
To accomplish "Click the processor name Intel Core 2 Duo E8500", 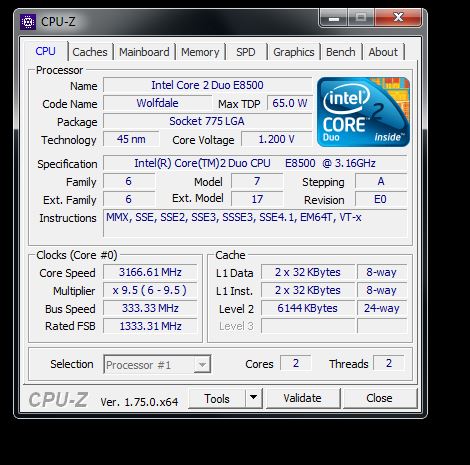I will 207,85.
